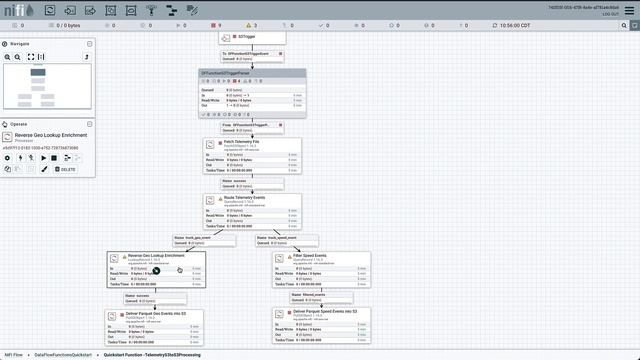Screen dimensions: 640x360
Task: Click stopped icon on Fetch Telemetry File
Action: [220, 143]
